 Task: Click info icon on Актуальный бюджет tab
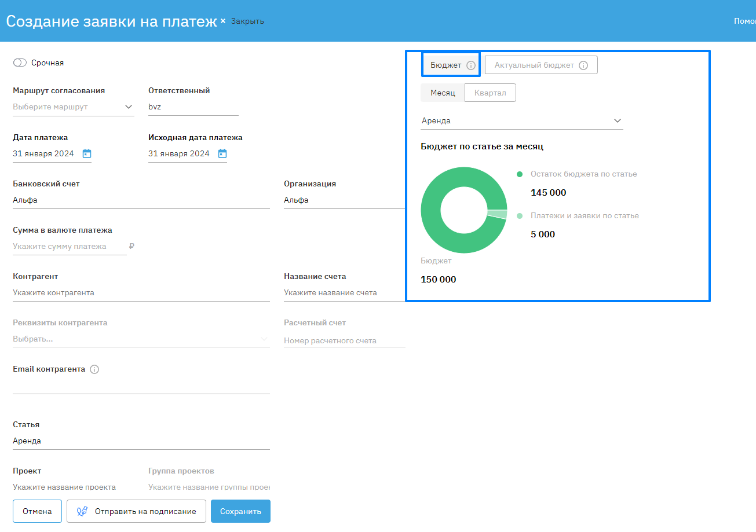tap(583, 65)
